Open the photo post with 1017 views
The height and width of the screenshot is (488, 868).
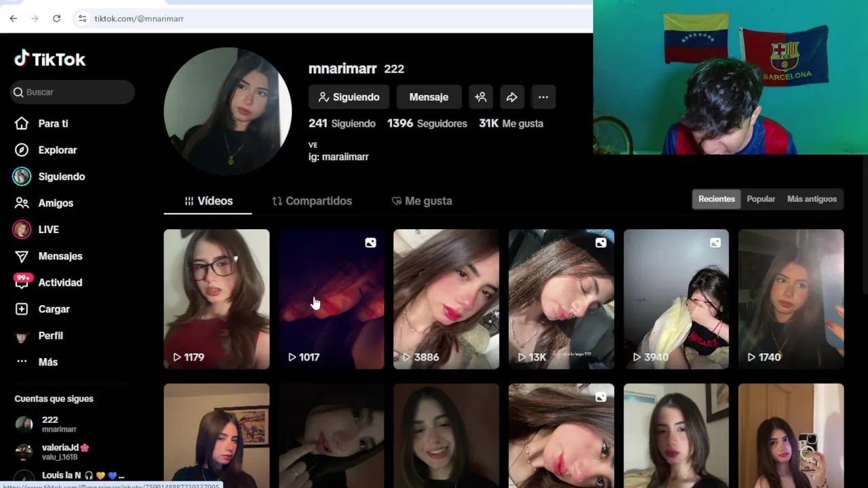point(332,299)
